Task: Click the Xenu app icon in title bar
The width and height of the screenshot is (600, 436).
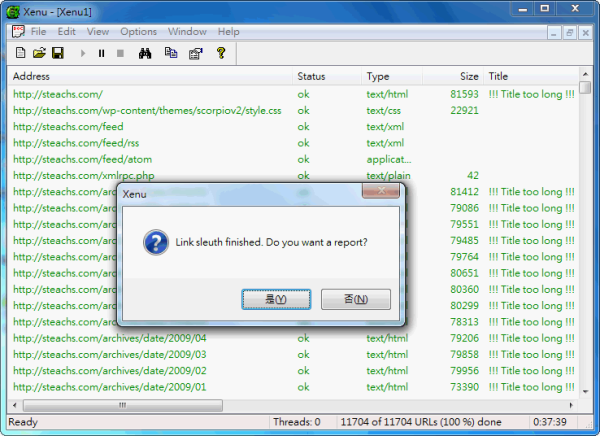Action: 13,12
